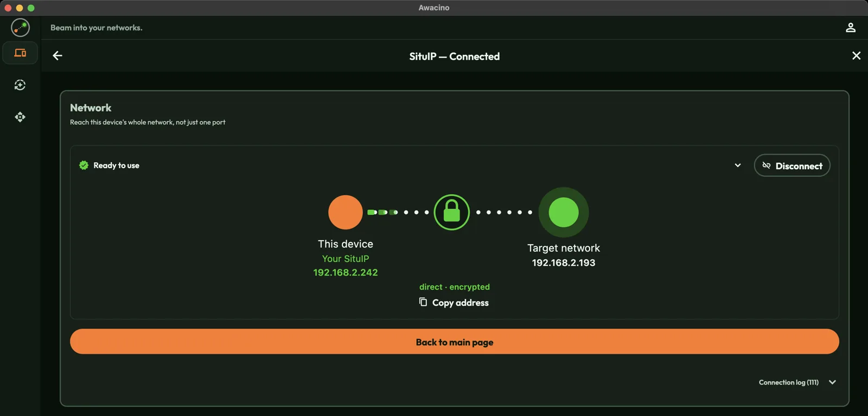Image resolution: width=868 pixels, height=416 pixels.
Task: Click the green Ready to use checkmark
Action: [84, 165]
